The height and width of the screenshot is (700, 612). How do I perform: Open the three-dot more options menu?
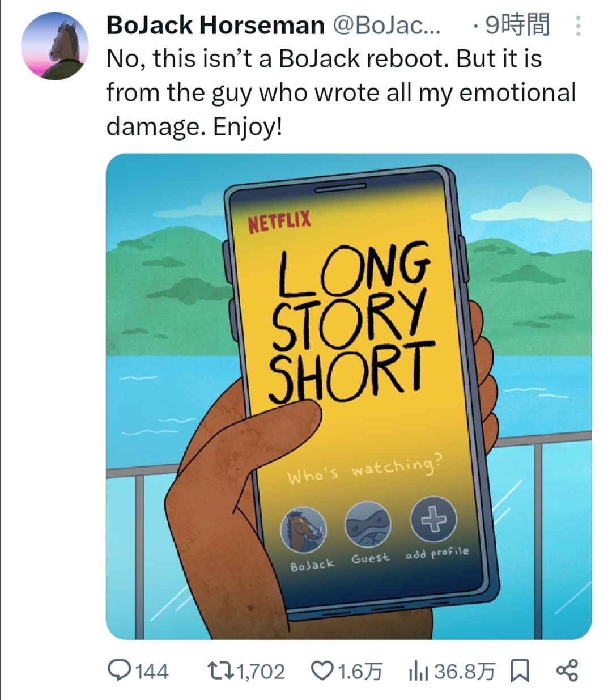[578, 26]
